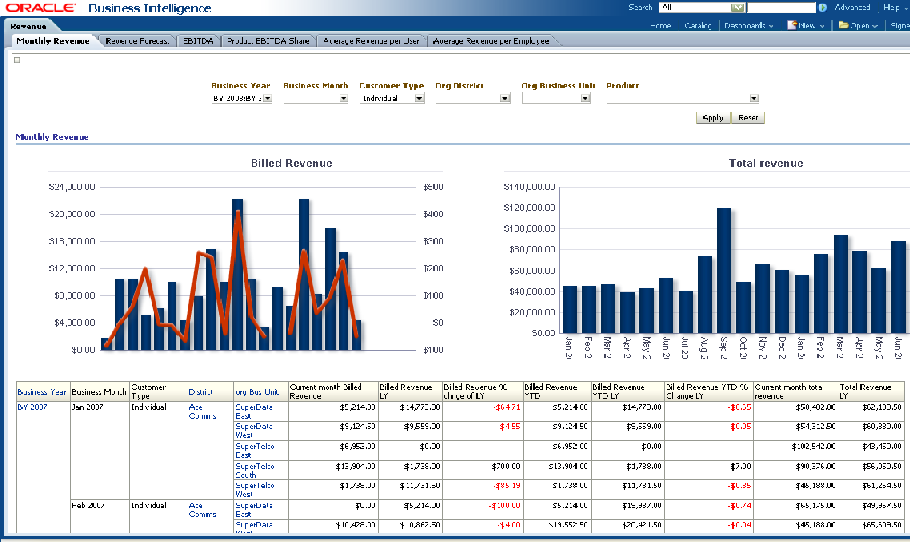
Task: Open the Customer Type dropdown
Action: click(x=419, y=98)
